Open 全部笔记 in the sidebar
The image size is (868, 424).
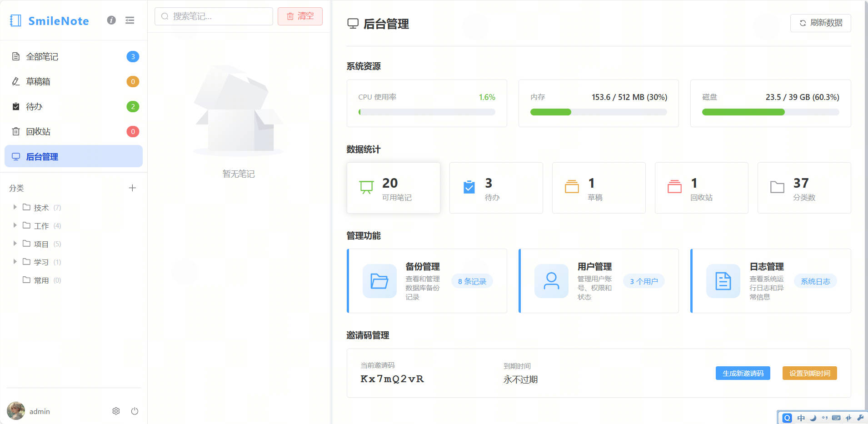click(x=74, y=56)
